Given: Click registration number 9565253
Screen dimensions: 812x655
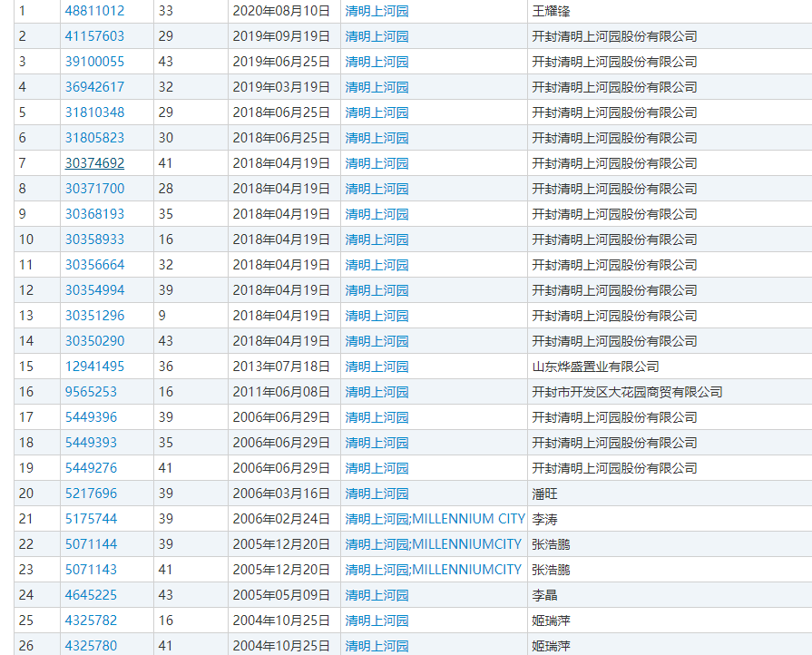Looking at the screenshot, I should (91, 392).
